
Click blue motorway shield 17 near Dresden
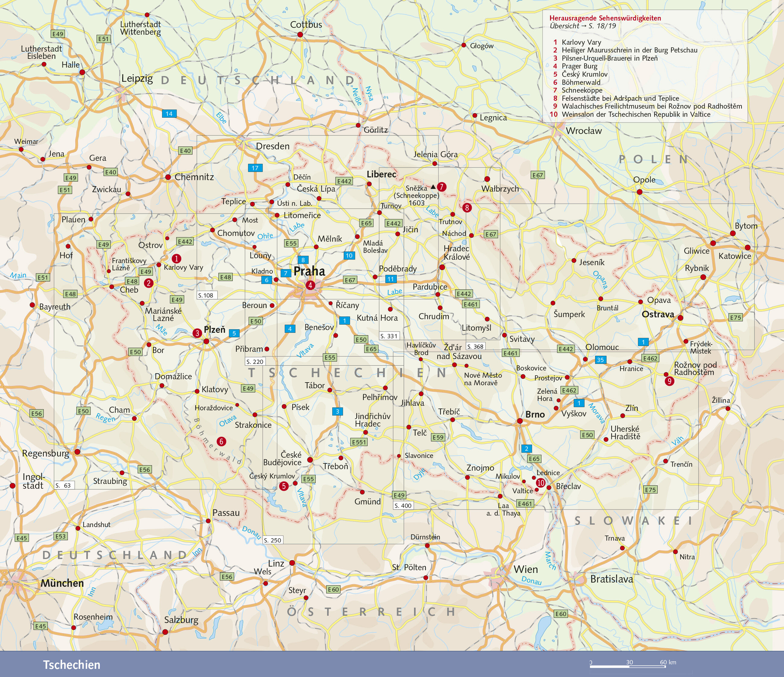click(255, 168)
